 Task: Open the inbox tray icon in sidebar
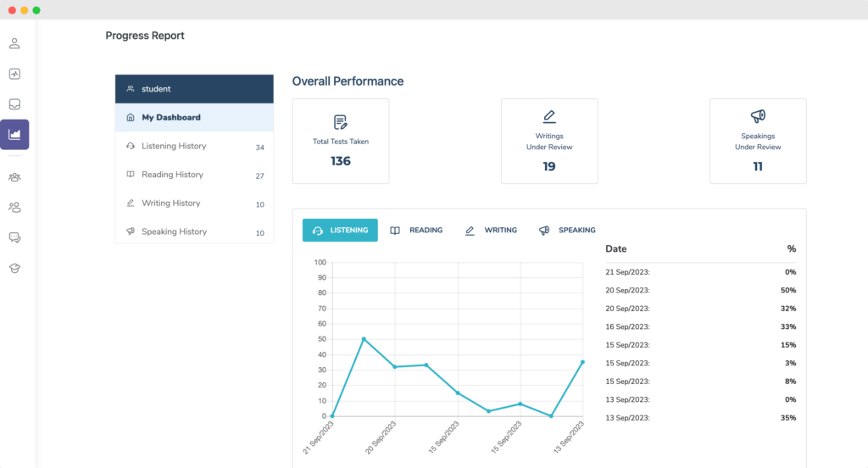click(14, 104)
